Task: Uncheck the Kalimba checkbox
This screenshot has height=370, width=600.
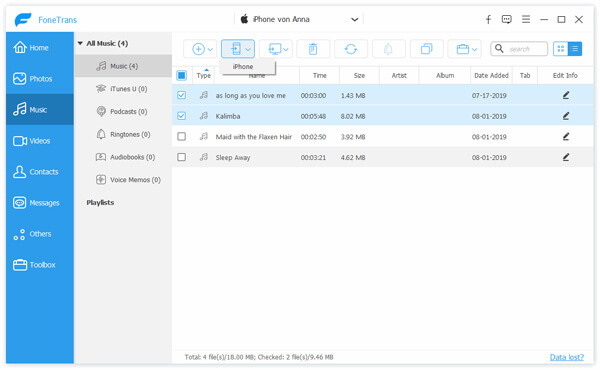Action: [x=182, y=116]
